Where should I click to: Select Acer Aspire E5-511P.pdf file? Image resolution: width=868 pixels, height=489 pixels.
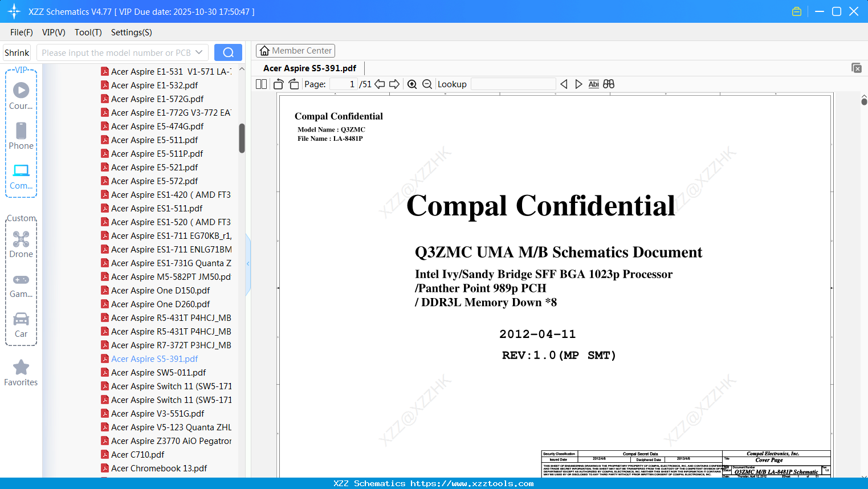click(x=157, y=153)
